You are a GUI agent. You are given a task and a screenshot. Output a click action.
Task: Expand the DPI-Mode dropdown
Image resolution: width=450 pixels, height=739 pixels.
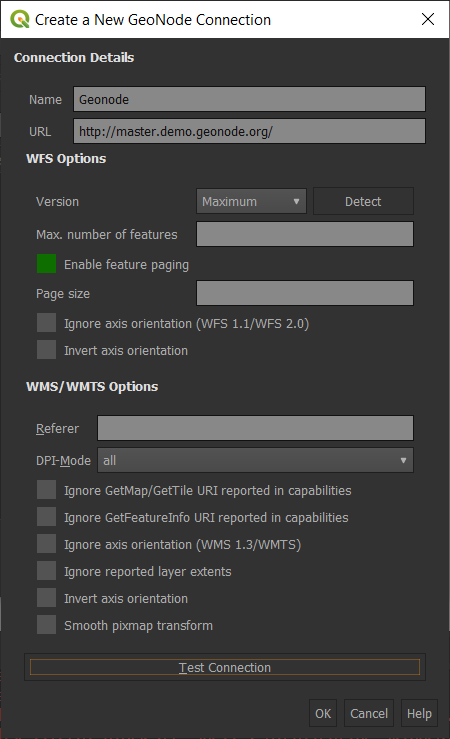(255, 460)
